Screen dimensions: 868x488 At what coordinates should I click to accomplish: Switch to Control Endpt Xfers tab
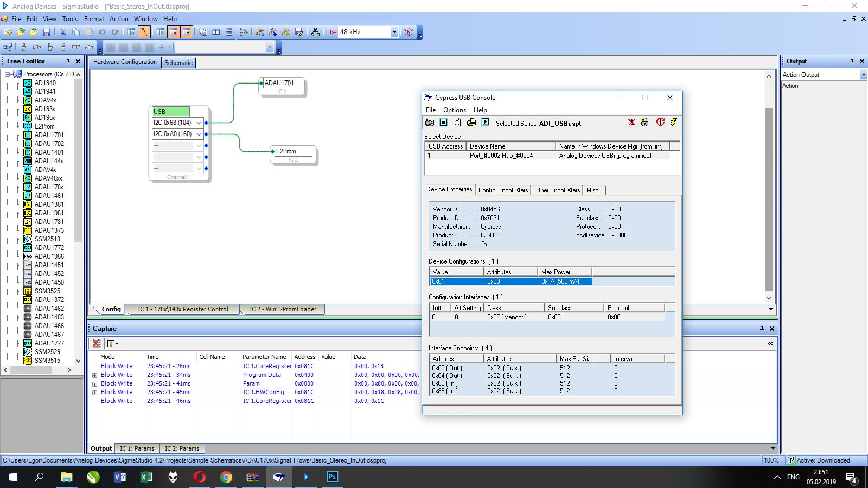[503, 190]
